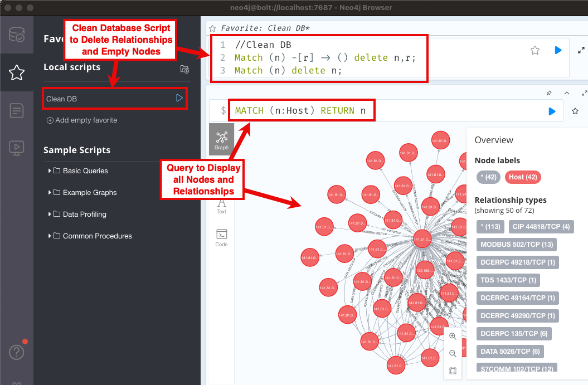
Task: Select the * (42) node label pill
Action: coord(488,177)
